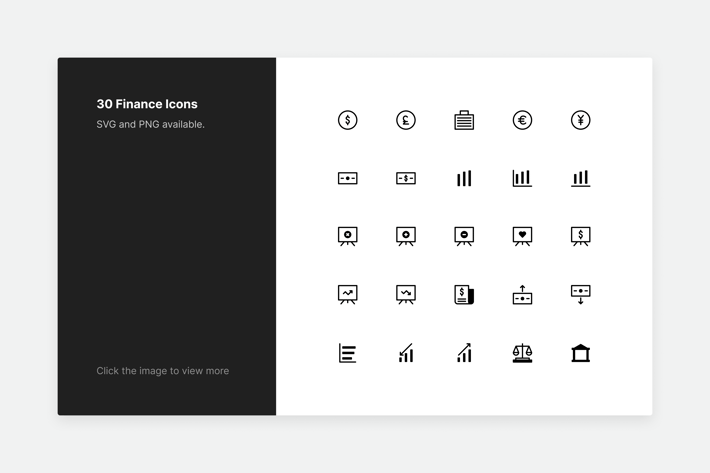Image resolution: width=710 pixels, height=473 pixels.
Task: Choose the presentation board with downward trend icon
Action: coord(406,295)
